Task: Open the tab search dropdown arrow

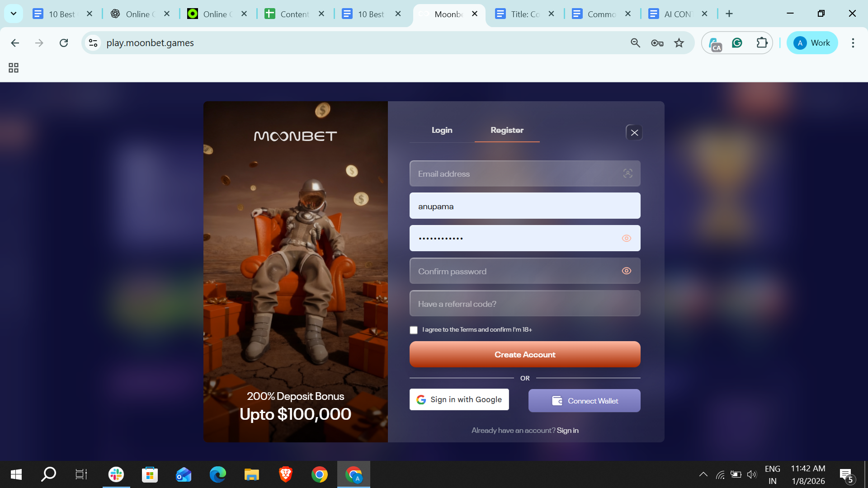Action: [x=14, y=14]
